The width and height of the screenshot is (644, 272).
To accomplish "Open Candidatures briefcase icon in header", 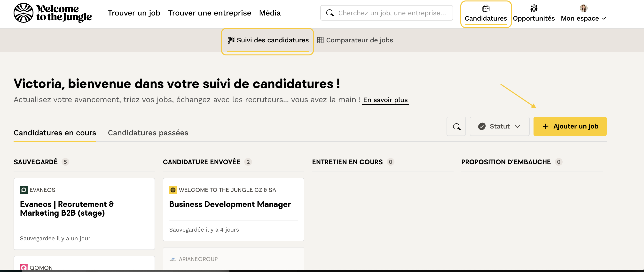I will tap(486, 8).
